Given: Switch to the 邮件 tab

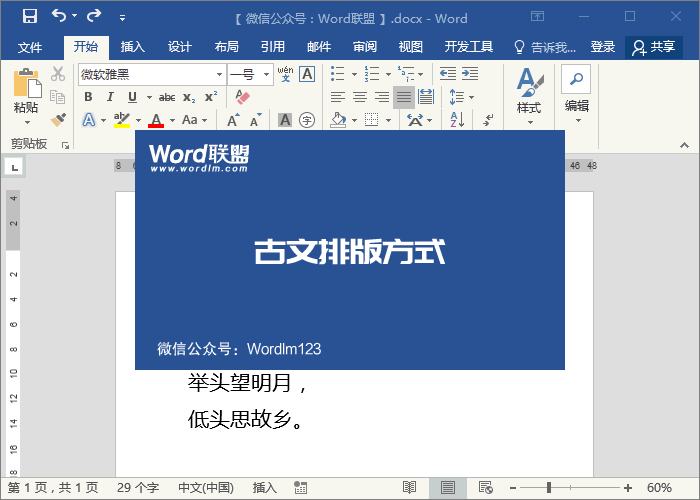Looking at the screenshot, I should tap(319, 47).
